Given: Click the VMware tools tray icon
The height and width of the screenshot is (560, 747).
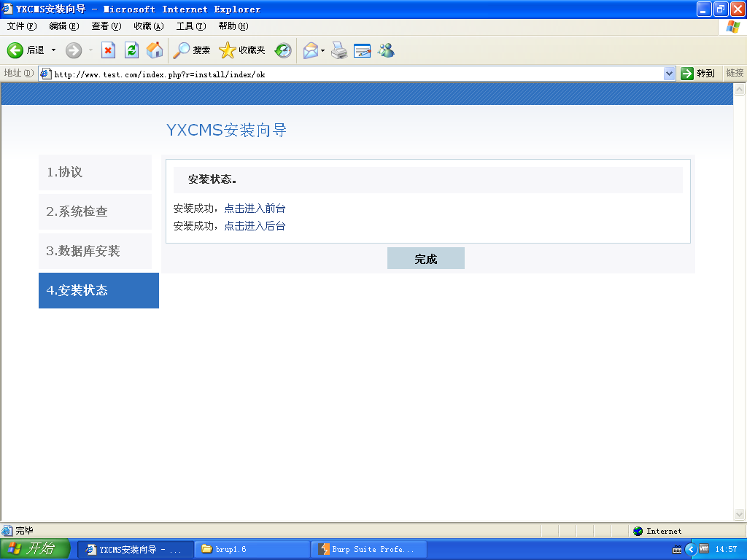Looking at the screenshot, I should pyautogui.click(x=704, y=549).
